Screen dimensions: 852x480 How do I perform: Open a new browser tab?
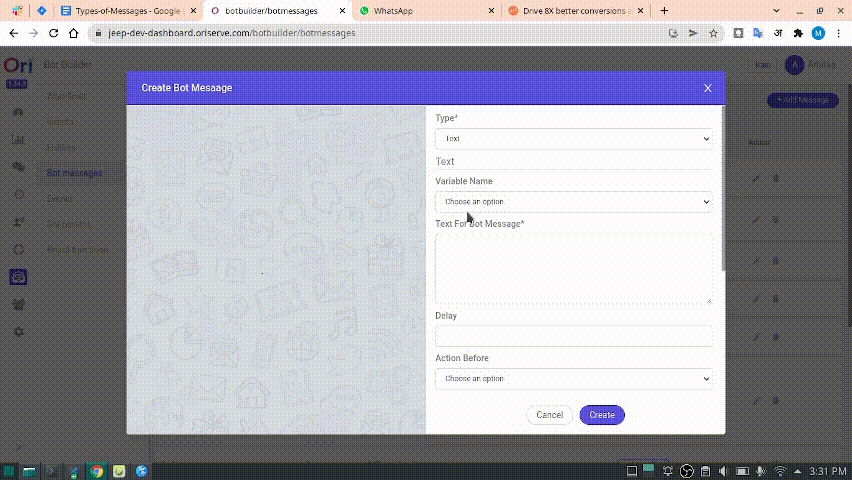[664, 11]
